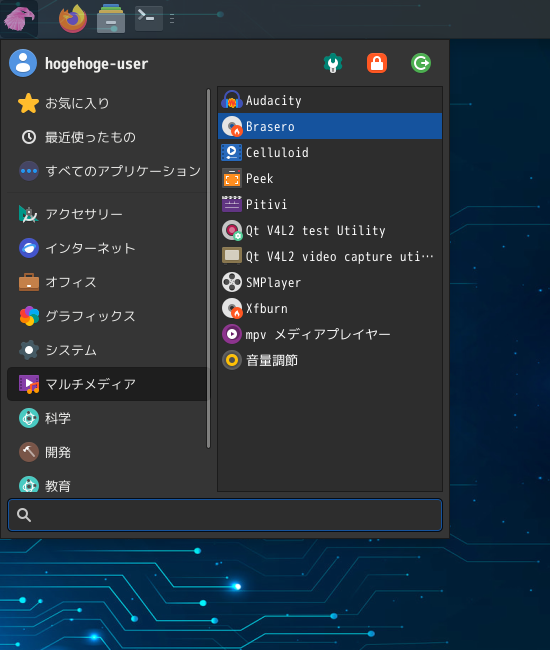Switch to the インターネット category

click(x=107, y=248)
